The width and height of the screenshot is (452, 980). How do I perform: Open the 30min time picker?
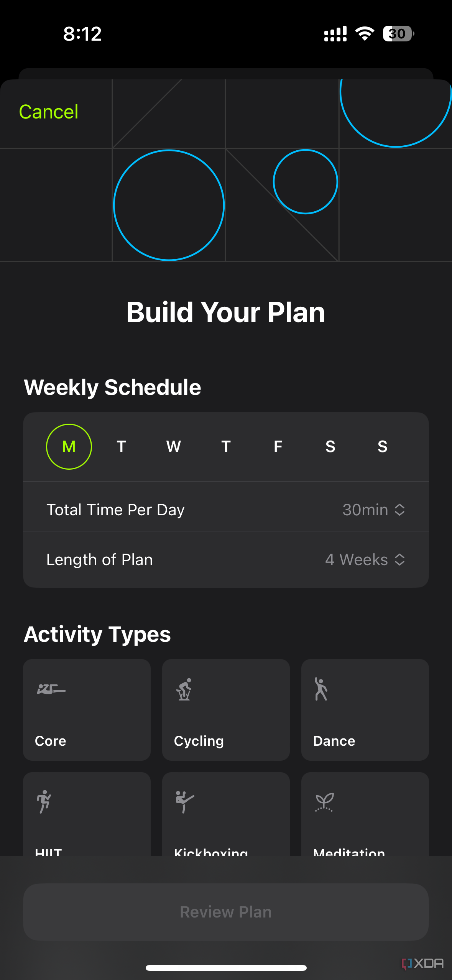coord(374,510)
